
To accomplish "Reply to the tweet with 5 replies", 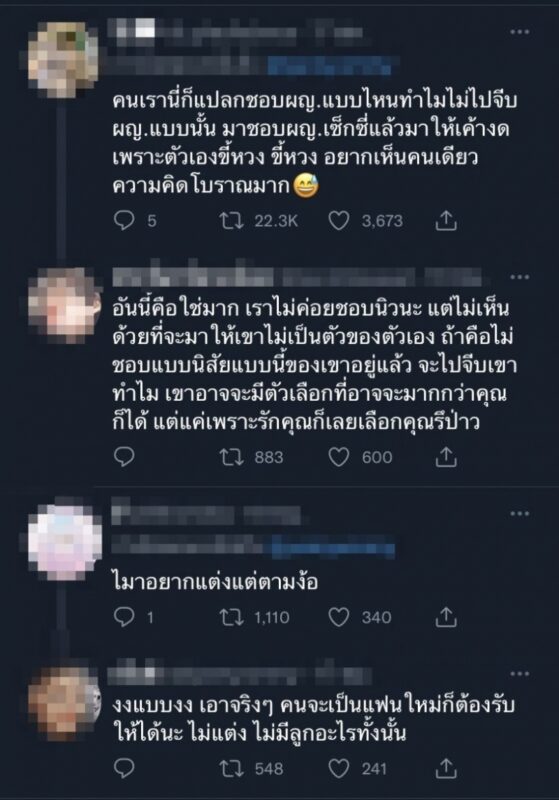I will [x=124, y=220].
